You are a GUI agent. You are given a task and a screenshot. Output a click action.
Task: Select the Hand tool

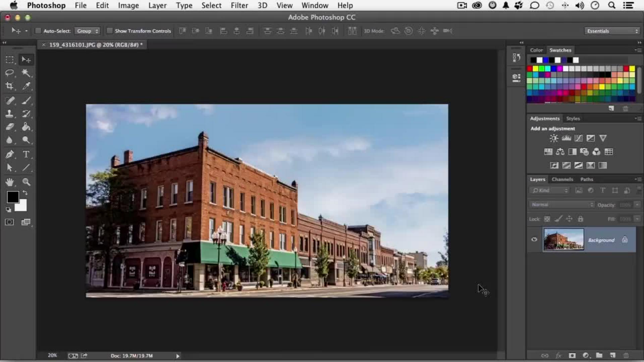click(9, 182)
